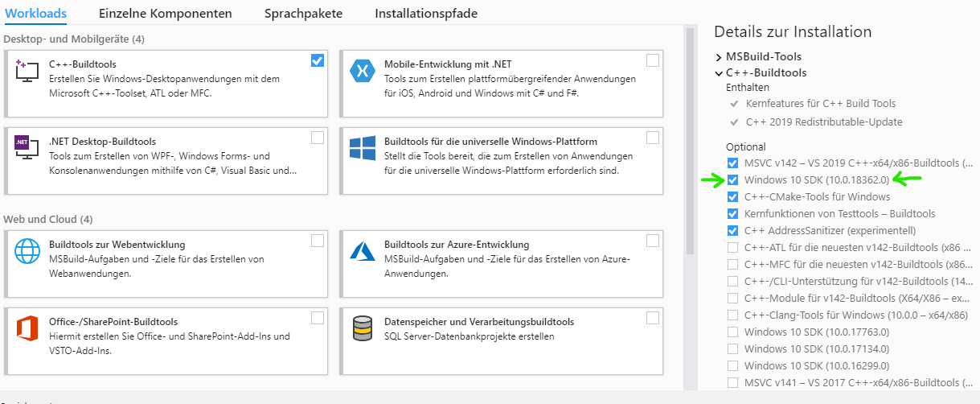Click the Office-/SharePoint-Buildtools icon
The image size is (980, 404).
click(x=27, y=328)
